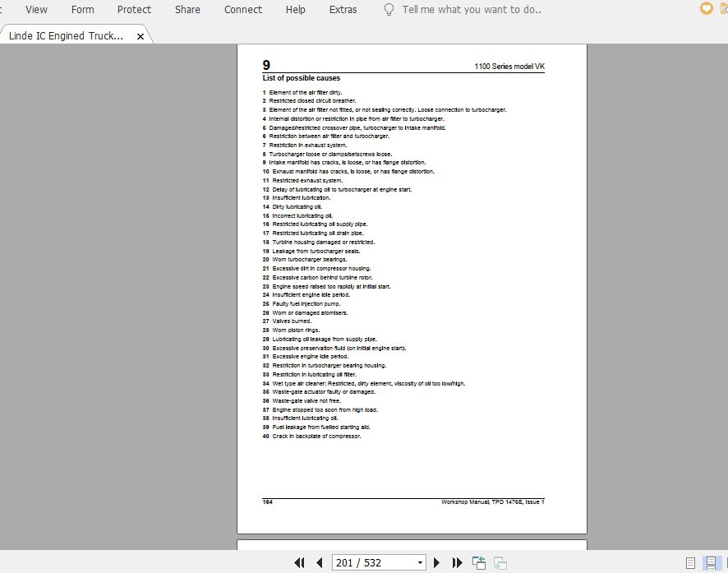
Task: Click the line 'Excessive engine idle period.'
Action: coord(310,357)
